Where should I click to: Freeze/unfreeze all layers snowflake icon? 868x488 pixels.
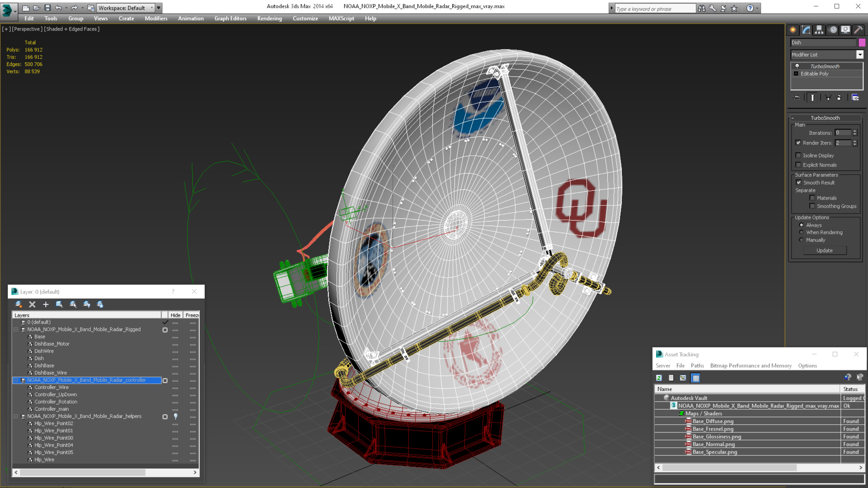pyautogui.click(x=100, y=305)
